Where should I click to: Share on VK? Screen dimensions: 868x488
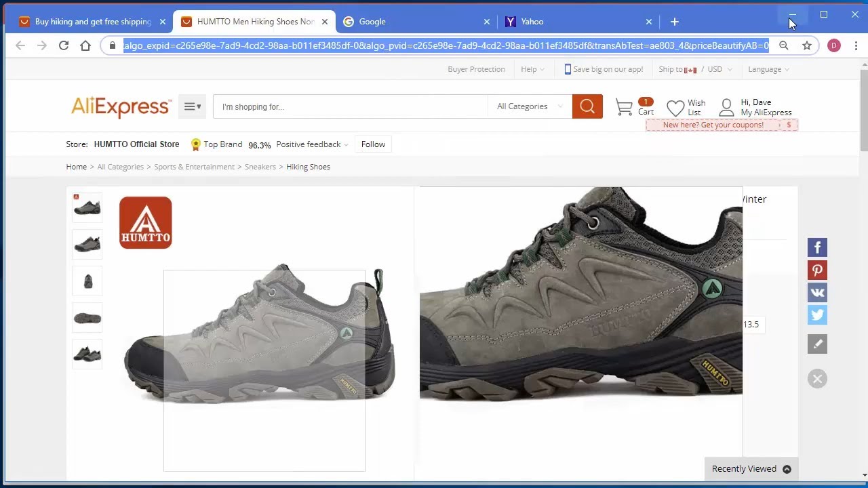[x=817, y=293]
